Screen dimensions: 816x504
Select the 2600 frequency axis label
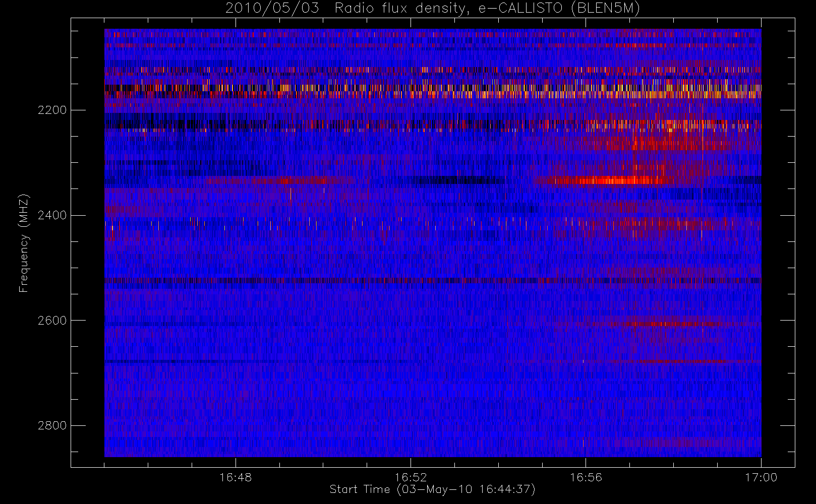click(x=52, y=321)
